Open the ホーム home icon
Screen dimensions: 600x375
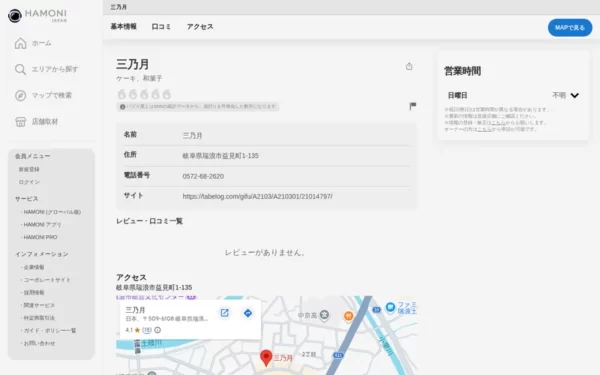[21, 43]
